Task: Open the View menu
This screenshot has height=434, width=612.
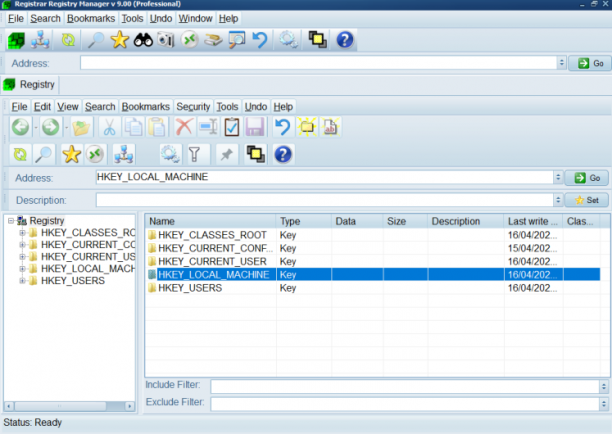Action: tap(68, 107)
